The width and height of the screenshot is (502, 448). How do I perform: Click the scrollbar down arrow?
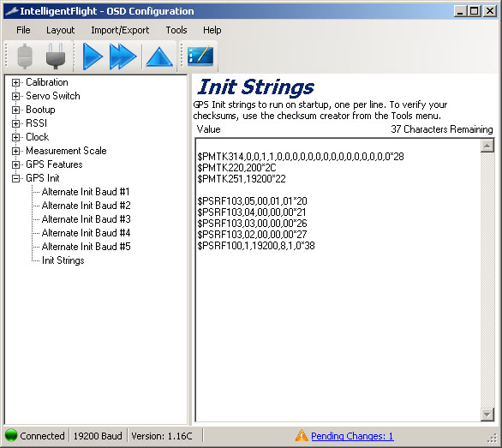(487, 415)
